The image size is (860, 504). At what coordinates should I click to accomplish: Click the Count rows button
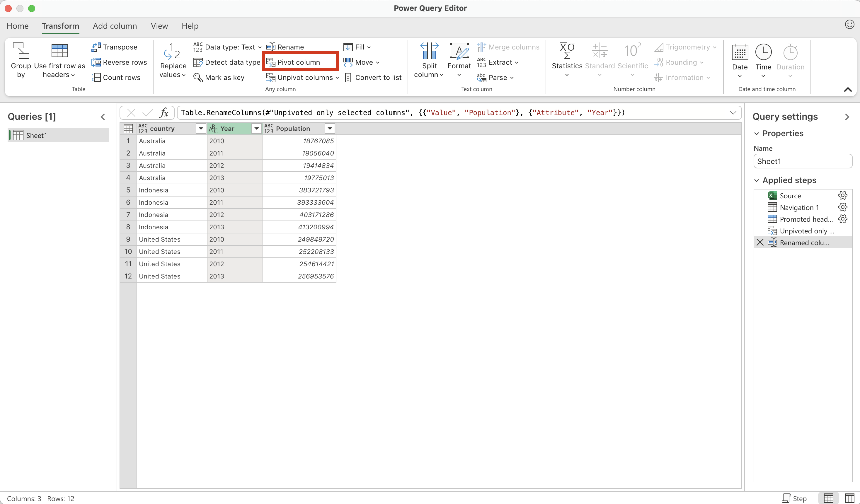coord(116,78)
